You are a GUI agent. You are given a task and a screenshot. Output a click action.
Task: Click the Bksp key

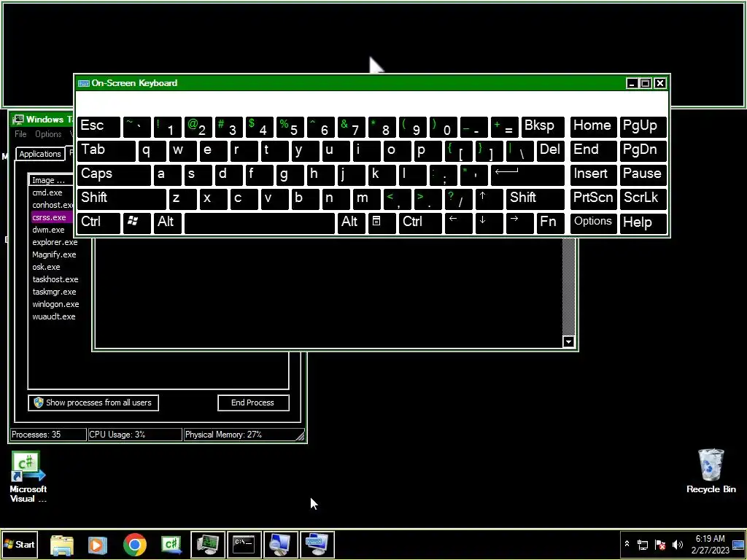click(x=543, y=127)
